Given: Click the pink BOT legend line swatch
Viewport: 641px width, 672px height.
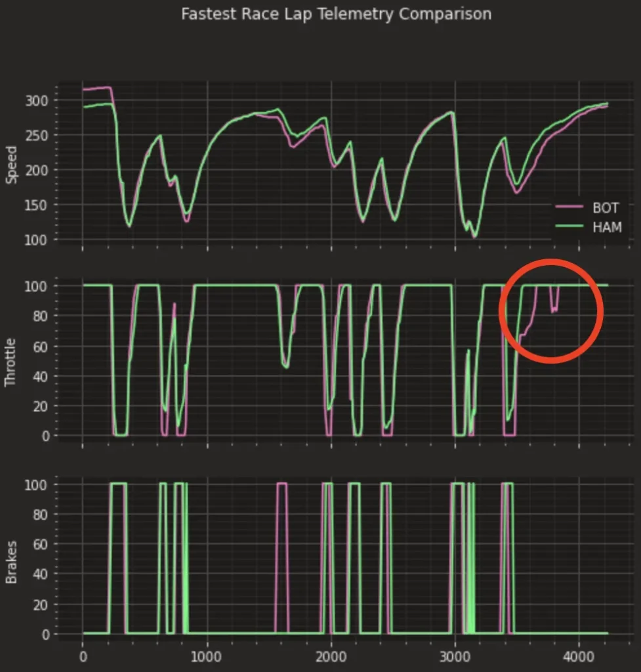Looking at the screenshot, I should (569, 207).
